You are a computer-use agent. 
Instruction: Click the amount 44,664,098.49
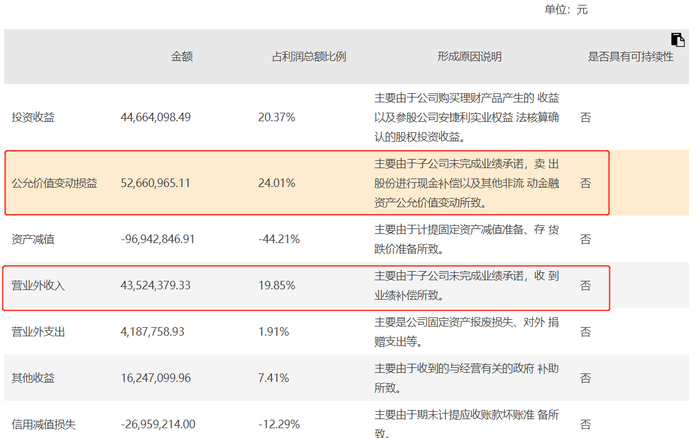(x=155, y=117)
